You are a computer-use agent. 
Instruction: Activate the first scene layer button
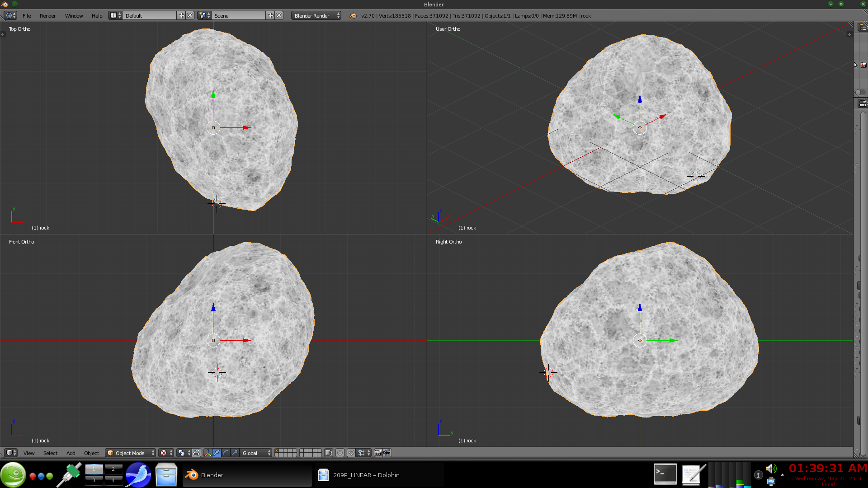pos(277,450)
